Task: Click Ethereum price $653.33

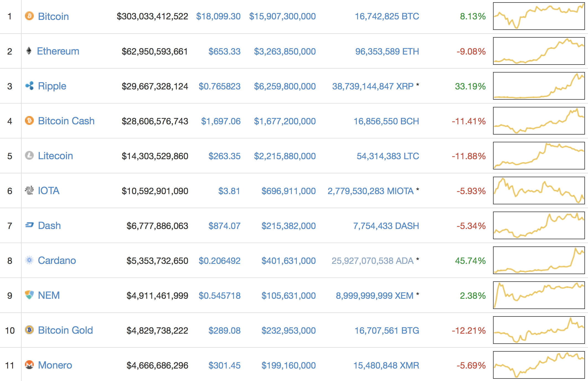Action: click(225, 51)
